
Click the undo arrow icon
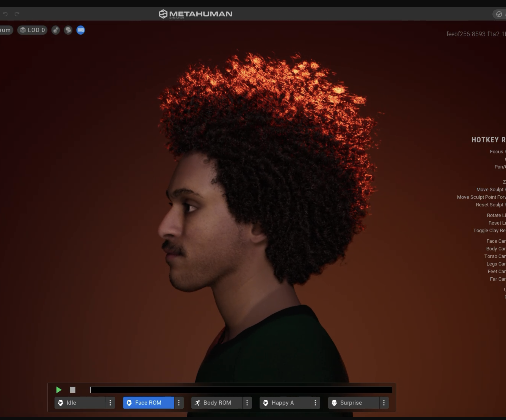5,14
